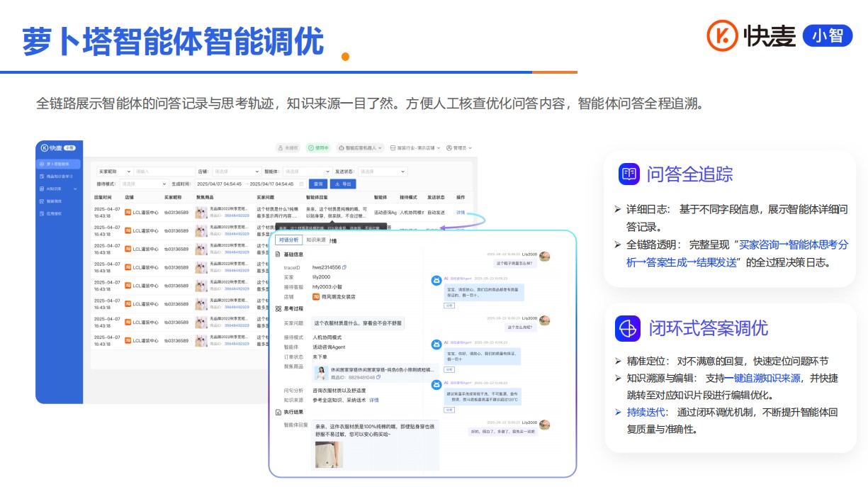Click the calendar icon in date range
Screen dimensions: 868x487
click(x=301, y=184)
